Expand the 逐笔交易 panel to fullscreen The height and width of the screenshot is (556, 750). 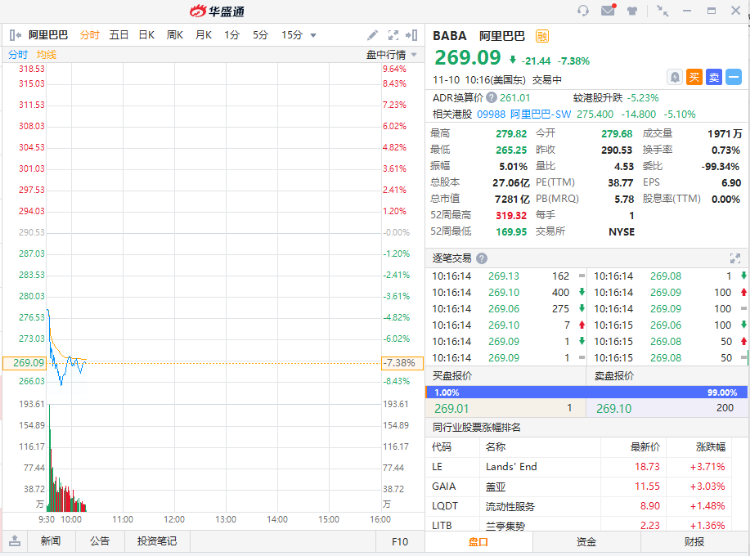click(735, 257)
